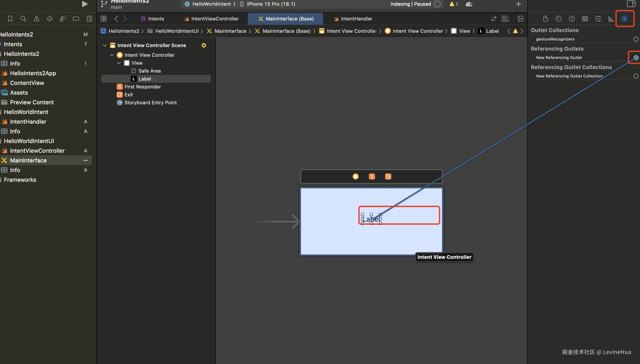Viewport: 640px width, 364px height.
Task: Collapse Intent View Controller outline item
Action: coord(112,55)
